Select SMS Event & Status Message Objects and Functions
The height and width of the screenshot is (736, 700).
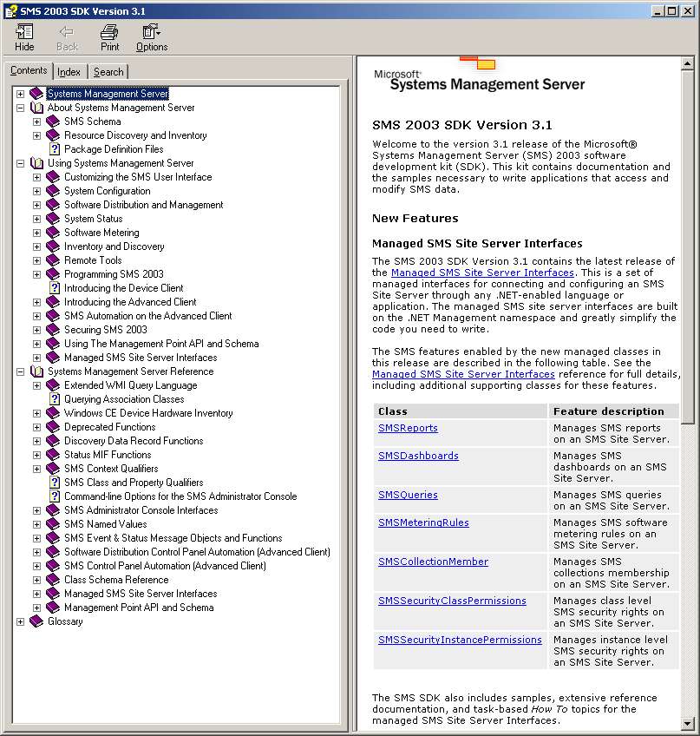coord(173,538)
